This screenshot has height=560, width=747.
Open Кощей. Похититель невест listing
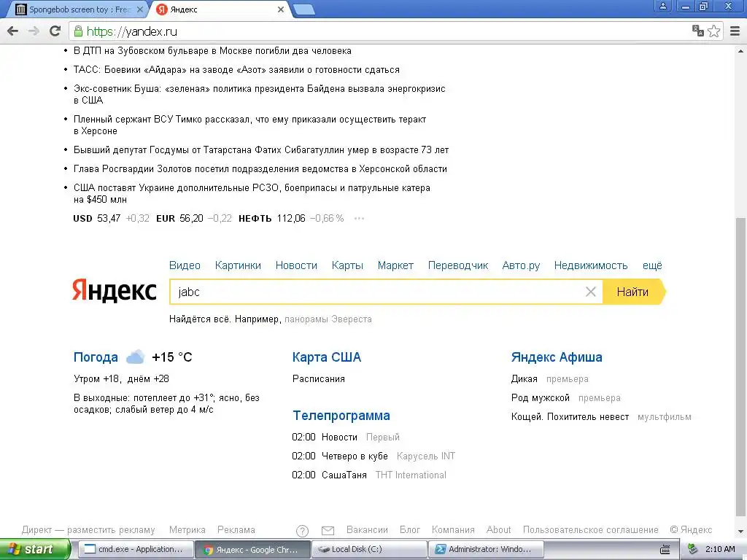pyautogui.click(x=570, y=417)
